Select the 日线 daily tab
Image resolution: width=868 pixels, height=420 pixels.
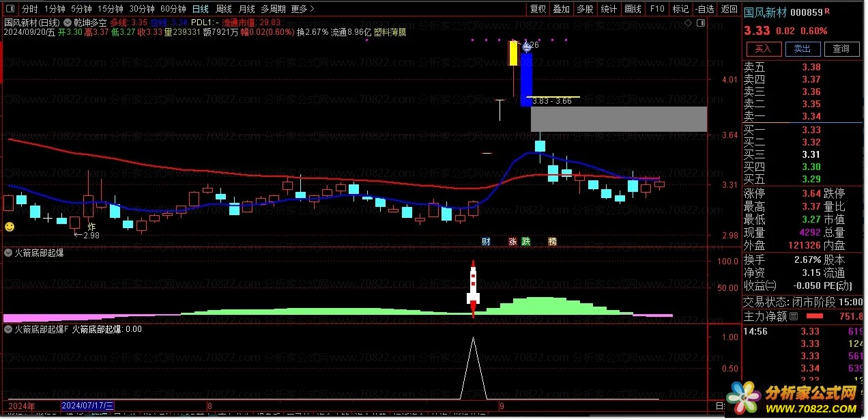coord(200,10)
